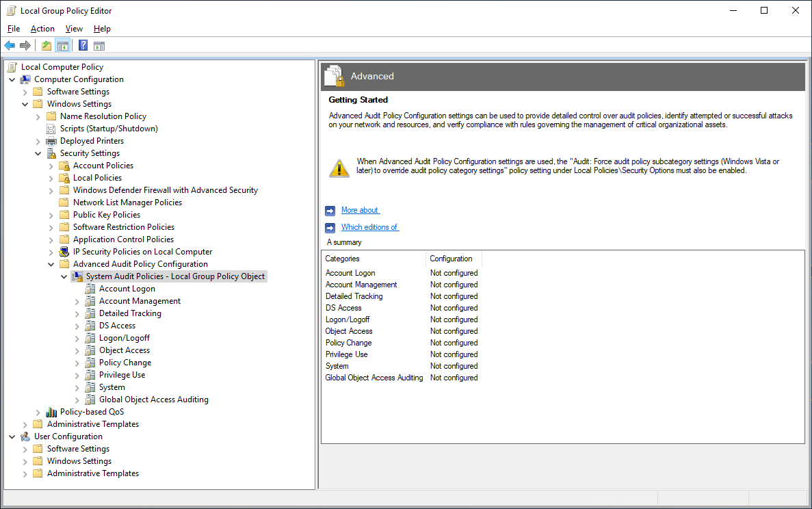Viewport: 812px width, 509px height.
Task: Collapse System Audit Policies node
Action: [x=64, y=276]
